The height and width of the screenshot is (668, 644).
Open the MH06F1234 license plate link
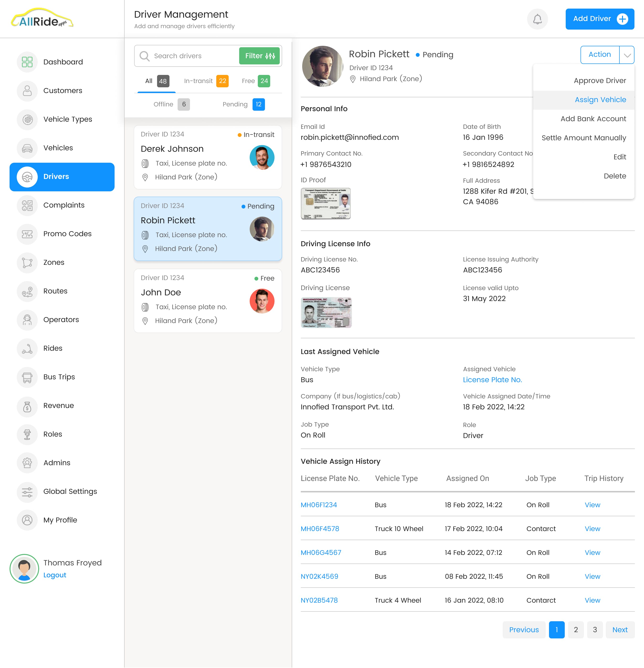(x=318, y=505)
